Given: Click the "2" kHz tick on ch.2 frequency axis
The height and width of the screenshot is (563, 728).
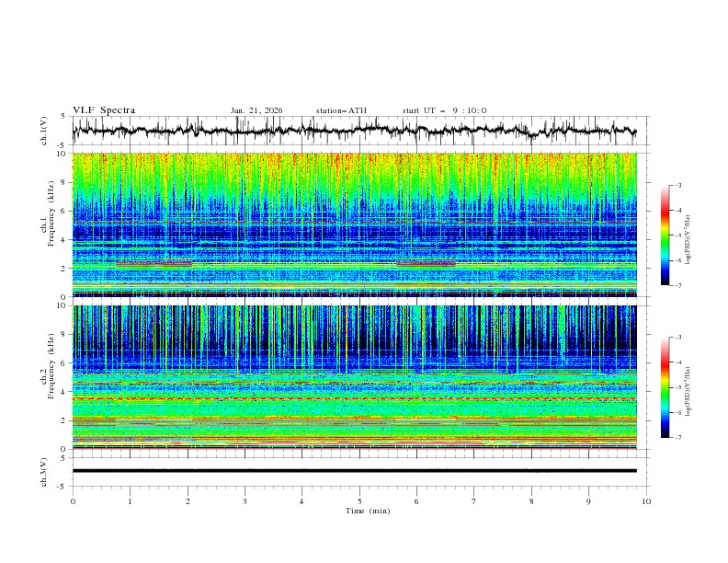Looking at the screenshot, I should click(x=64, y=420).
